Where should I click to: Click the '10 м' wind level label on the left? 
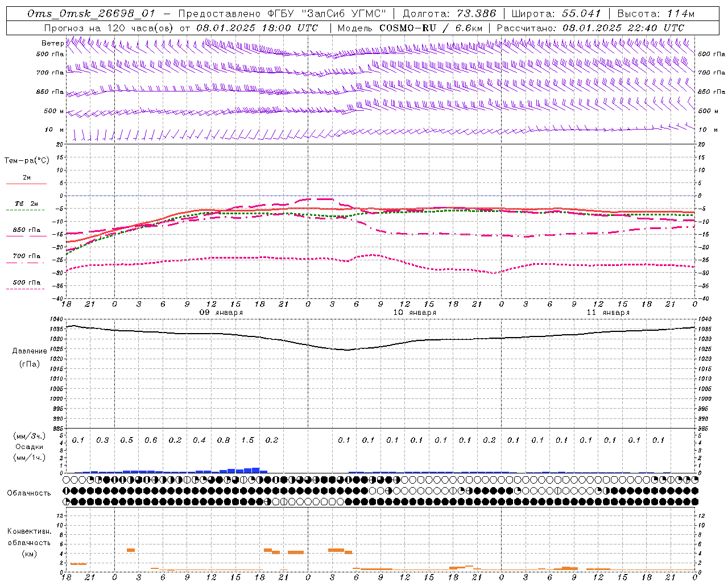(x=54, y=130)
